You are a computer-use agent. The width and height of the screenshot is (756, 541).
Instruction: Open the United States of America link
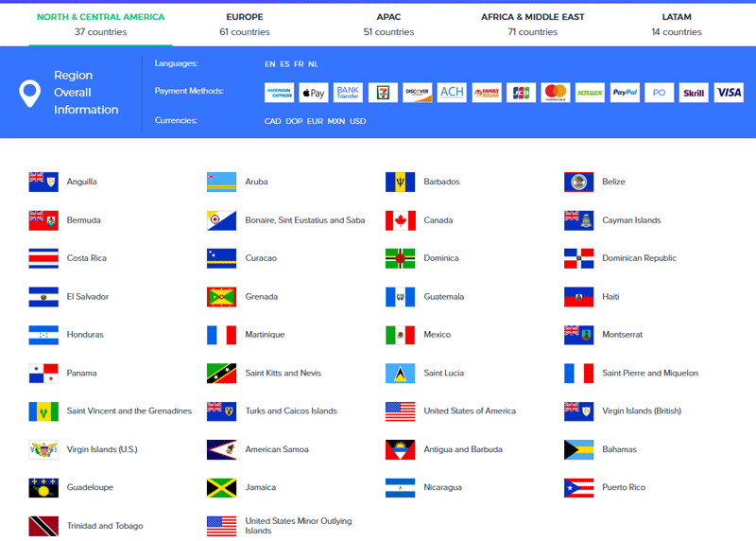pos(470,411)
